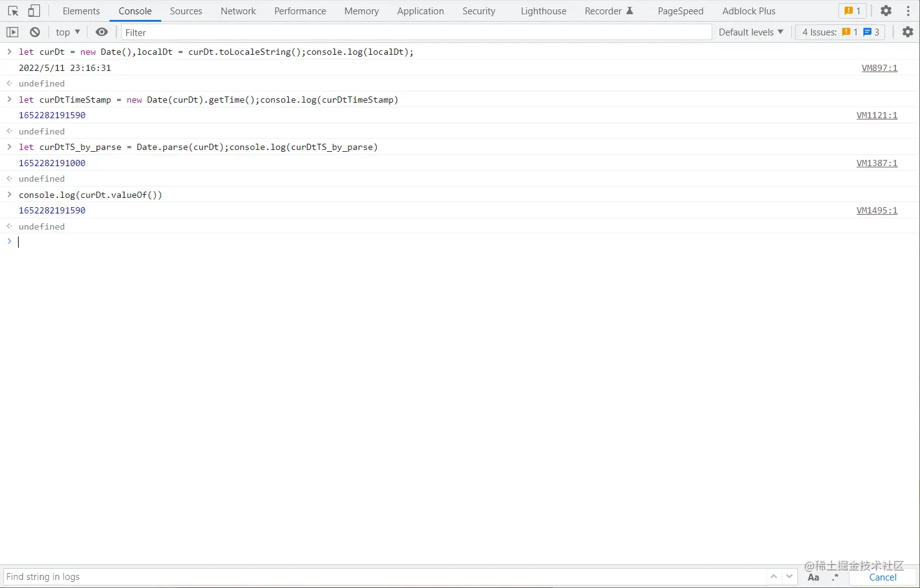Image resolution: width=920 pixels, height=588 pixels.
Task: Activate the inspect element picker icon
Action: point(13,11)
